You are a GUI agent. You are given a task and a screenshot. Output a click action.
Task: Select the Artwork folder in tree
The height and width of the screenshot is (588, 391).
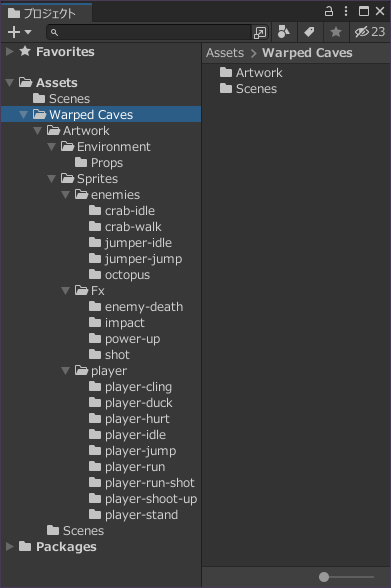pos(78,130)
